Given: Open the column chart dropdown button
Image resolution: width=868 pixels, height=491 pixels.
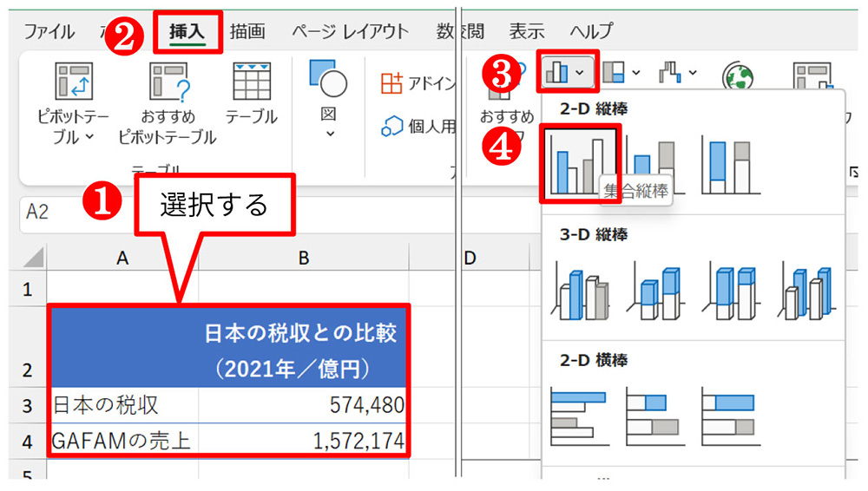Looking at the screenshot, I should pyautogui.click(x=567, y=71).
